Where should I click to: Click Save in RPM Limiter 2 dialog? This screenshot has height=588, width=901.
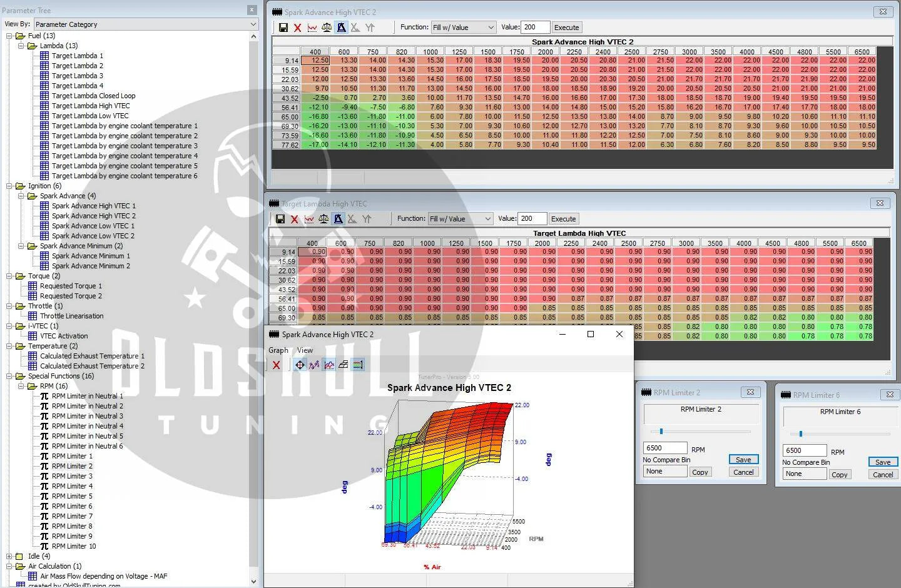point(743,460)
